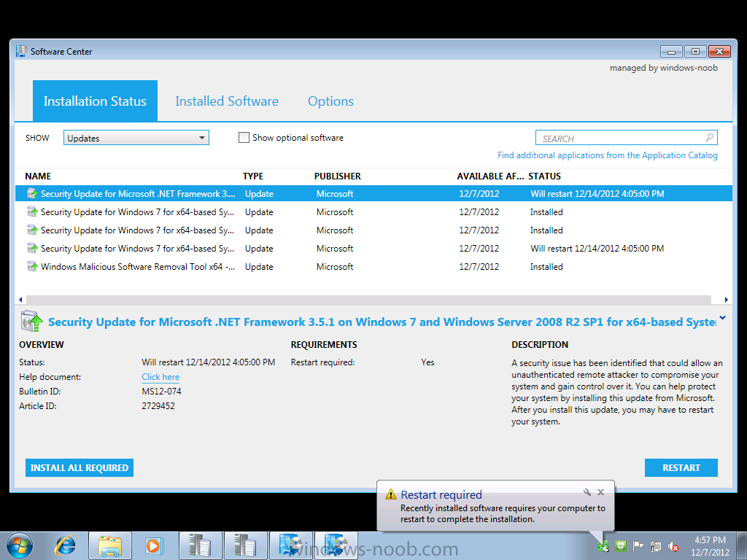This screenshot has width=747, height=560.
Task: Launch Internet Explorer from taskbar
Action: pyautogui.click(x=65, y=545)
